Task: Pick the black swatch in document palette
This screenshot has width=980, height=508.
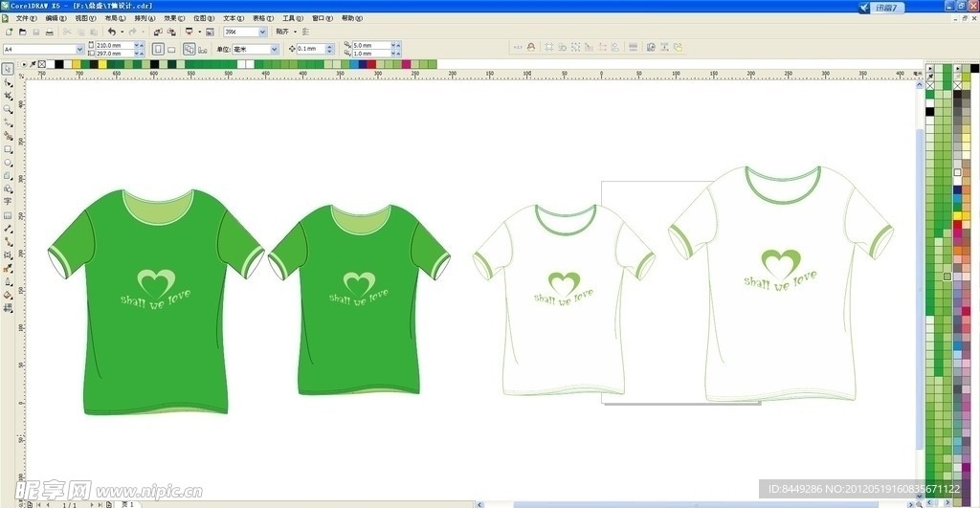Action: point(58,64)
